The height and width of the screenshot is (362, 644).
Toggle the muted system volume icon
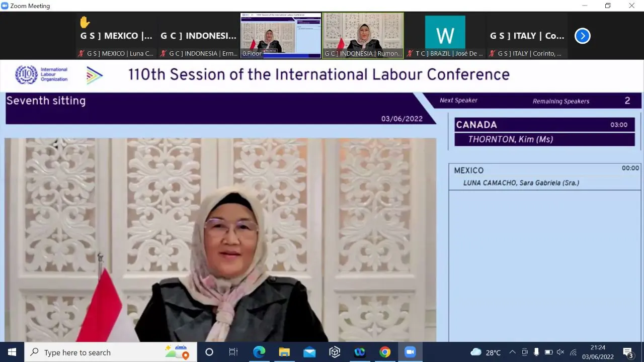(x=560, y=352)
